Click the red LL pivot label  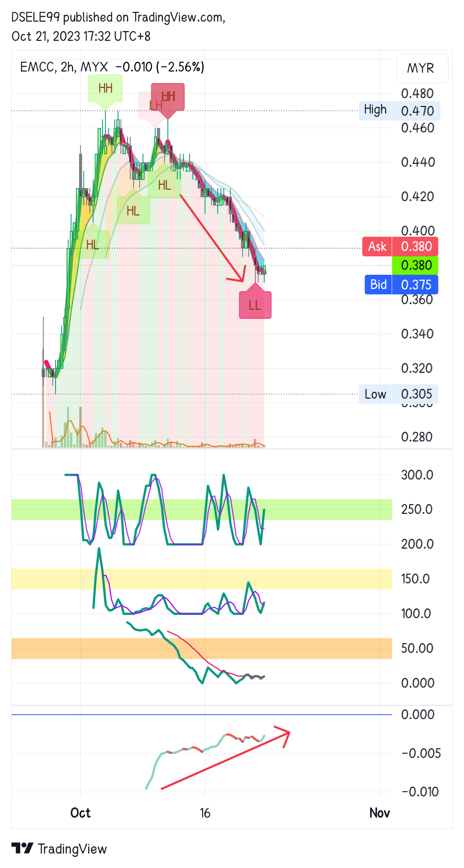[x=255, y=305]
